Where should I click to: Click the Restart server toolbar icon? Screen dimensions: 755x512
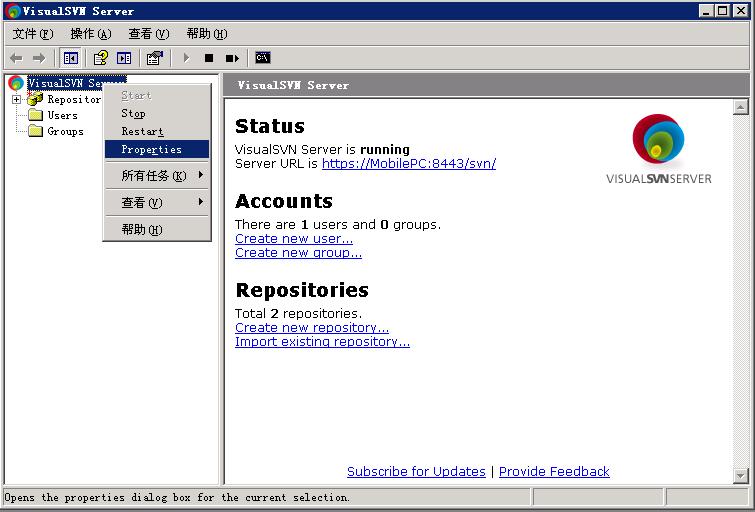point(232,58)
